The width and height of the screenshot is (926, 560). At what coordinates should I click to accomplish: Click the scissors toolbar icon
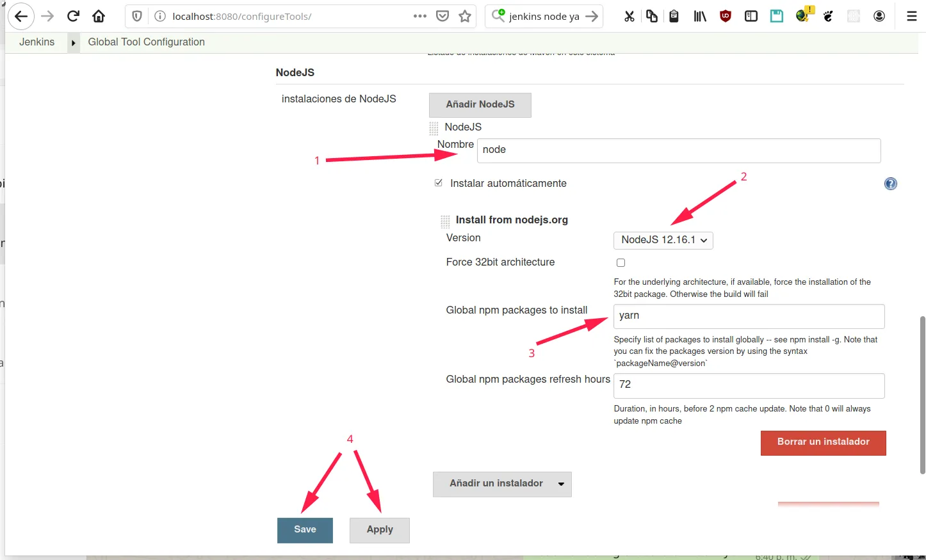click(630, 17)
